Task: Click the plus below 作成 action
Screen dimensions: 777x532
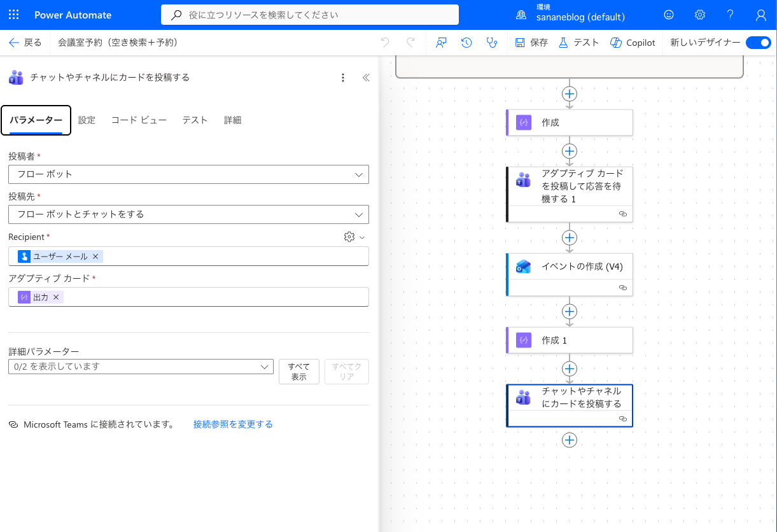Action: point(570,151)
